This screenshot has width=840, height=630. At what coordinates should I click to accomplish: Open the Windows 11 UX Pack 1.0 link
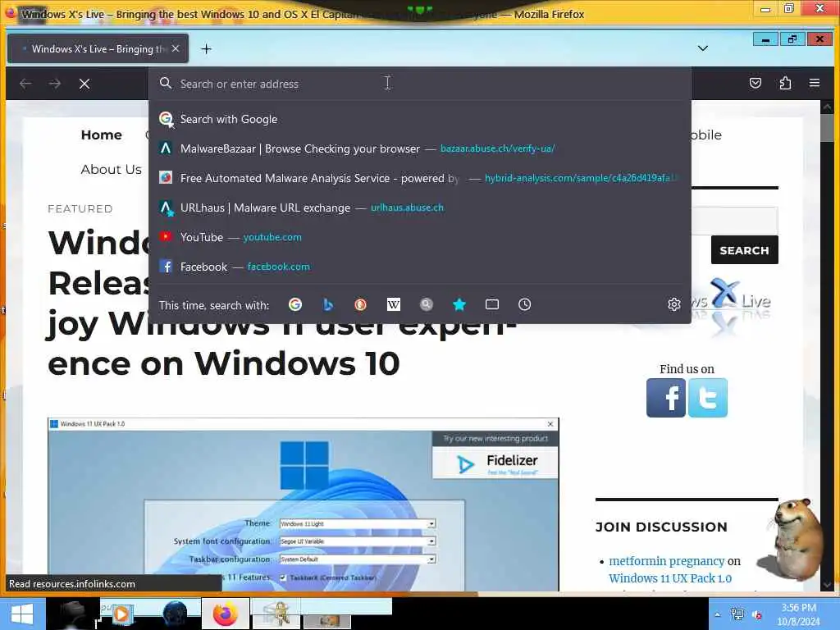670,578
